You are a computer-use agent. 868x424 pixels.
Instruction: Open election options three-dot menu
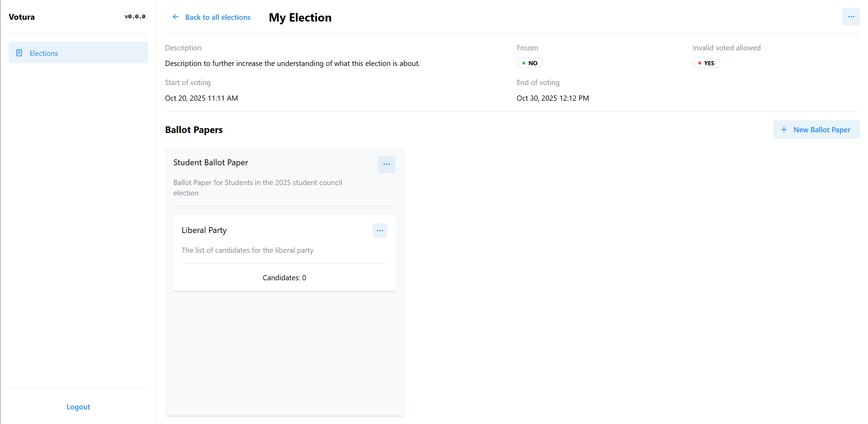coord(851,17)
